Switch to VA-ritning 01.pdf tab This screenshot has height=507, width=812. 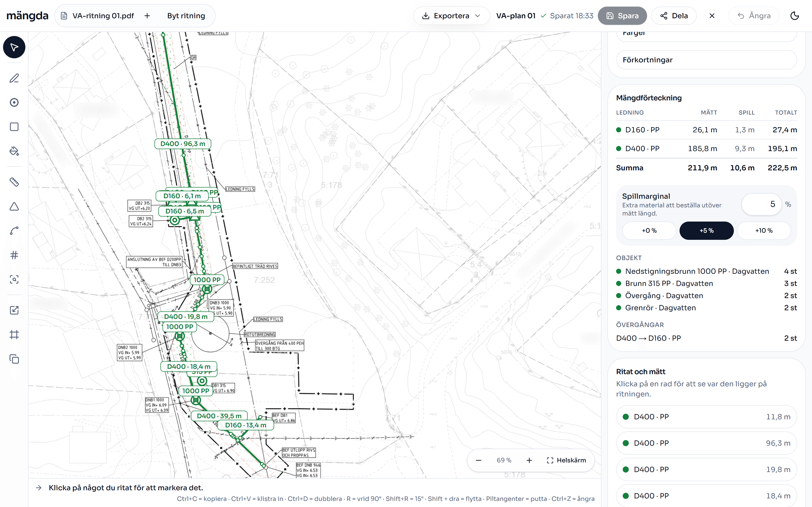point(97,16)
